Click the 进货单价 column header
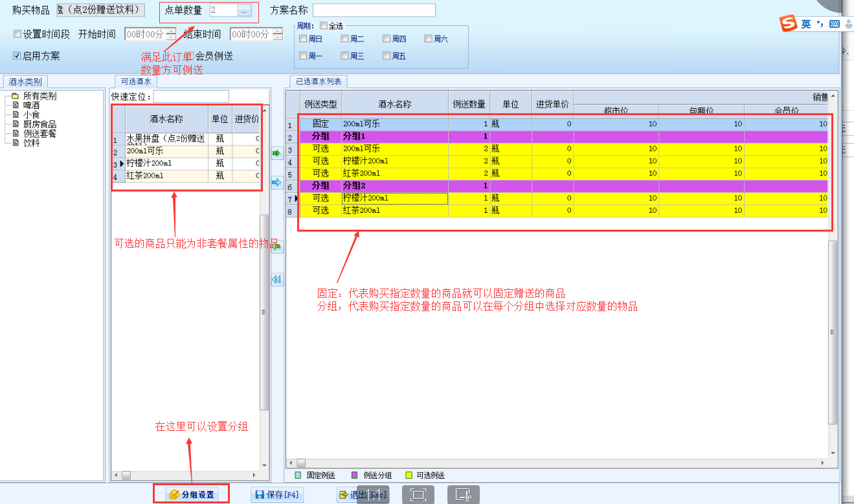Screen dimensions: 854x504 pos(553,104)
